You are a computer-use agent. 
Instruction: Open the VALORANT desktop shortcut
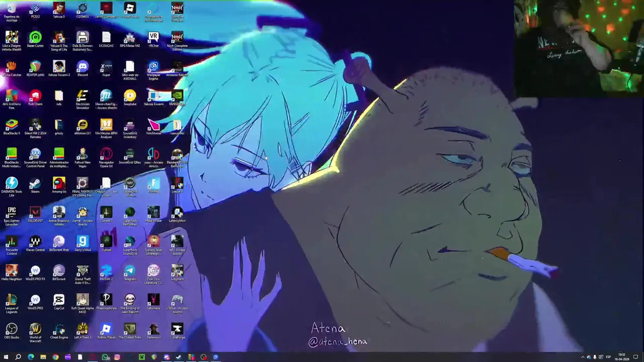click(35, 215)
